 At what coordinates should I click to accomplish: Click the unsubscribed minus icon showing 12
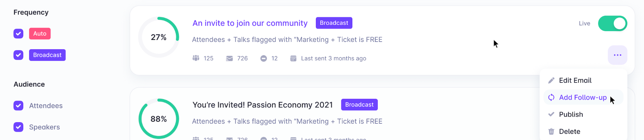click(x=263, y=58)
